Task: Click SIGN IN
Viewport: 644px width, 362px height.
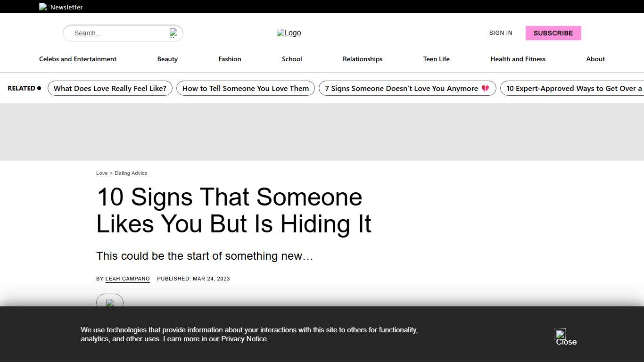Action: (x=500, y=33)
